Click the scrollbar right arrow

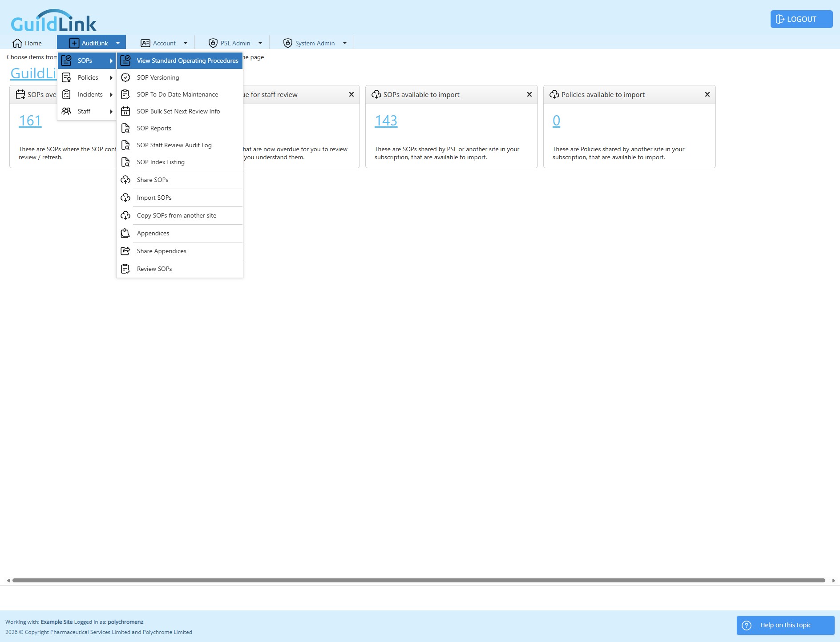(833, 580)
